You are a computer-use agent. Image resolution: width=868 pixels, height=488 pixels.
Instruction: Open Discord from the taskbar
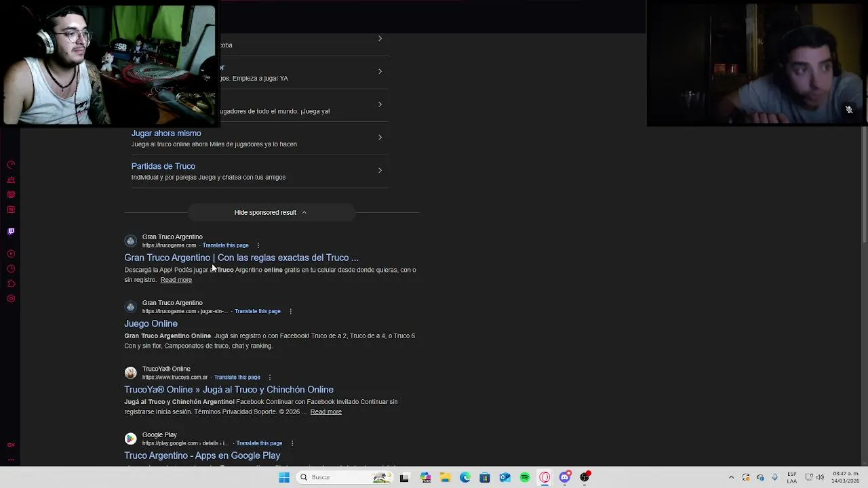coord(565,477)
